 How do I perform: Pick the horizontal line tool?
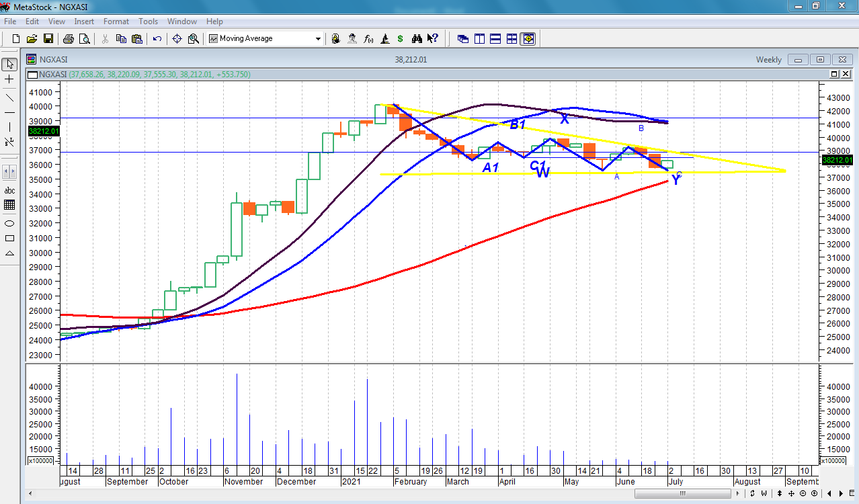coord(9,112)
